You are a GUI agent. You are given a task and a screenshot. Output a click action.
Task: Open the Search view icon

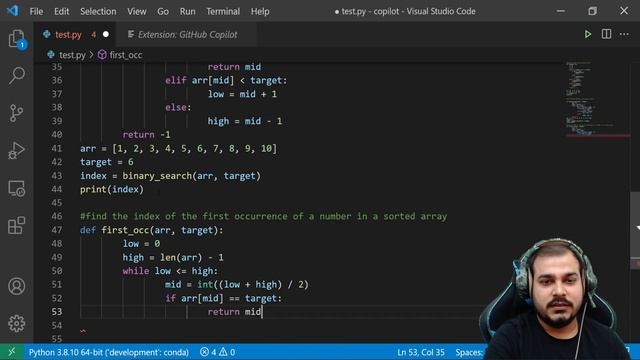click(x=17, y=76)
